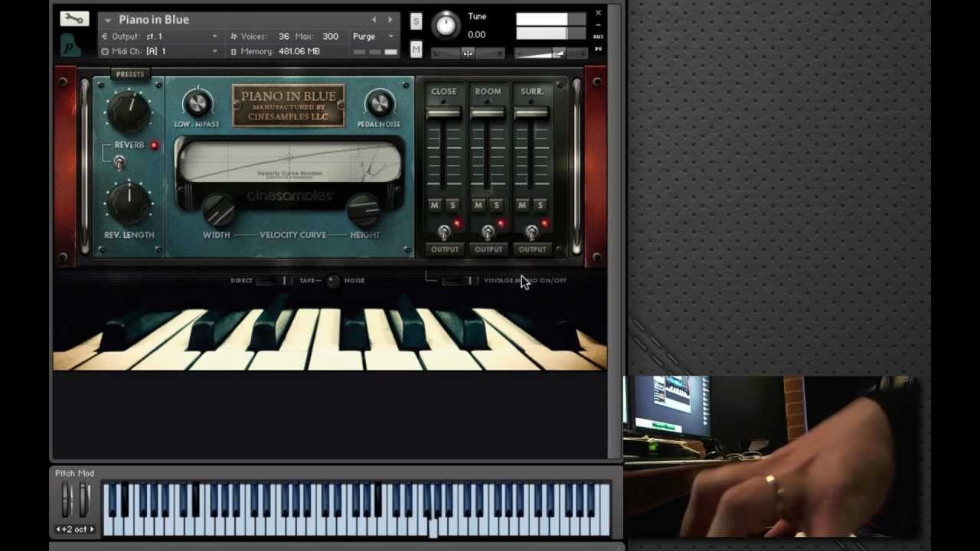The height and width of the screenshot is (551, 980).
Task: Mute the Surr. mic channel
Action: (x=522, y=205)
